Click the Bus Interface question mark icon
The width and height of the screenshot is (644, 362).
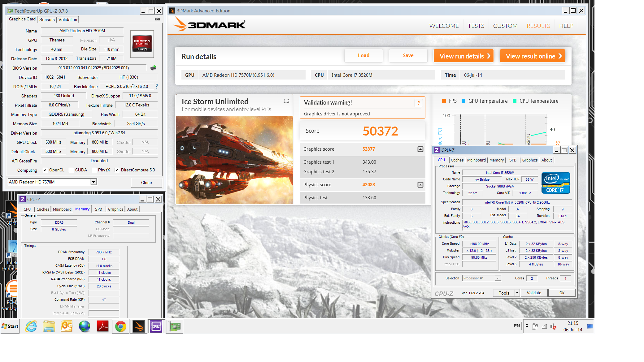(x=157, y=86)
